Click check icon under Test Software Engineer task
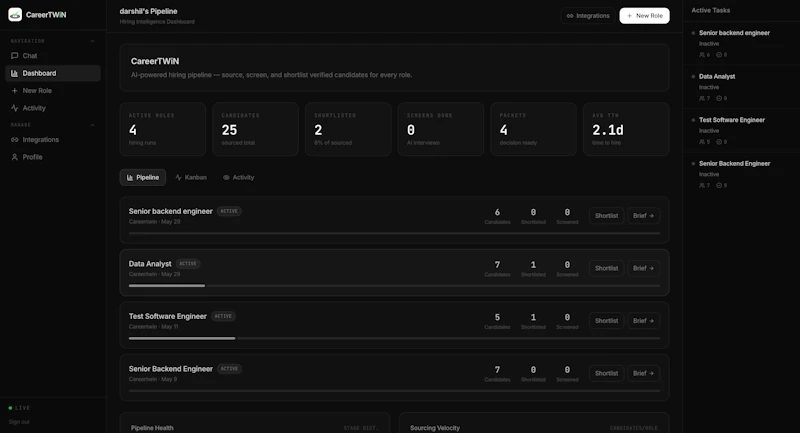This screenshot has height=433, width=800. (719, 142)
